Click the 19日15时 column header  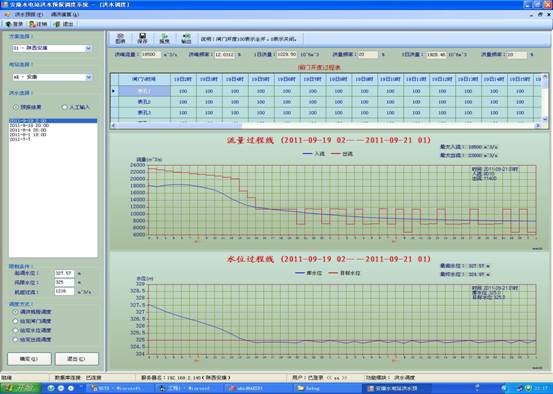(520, 79)
